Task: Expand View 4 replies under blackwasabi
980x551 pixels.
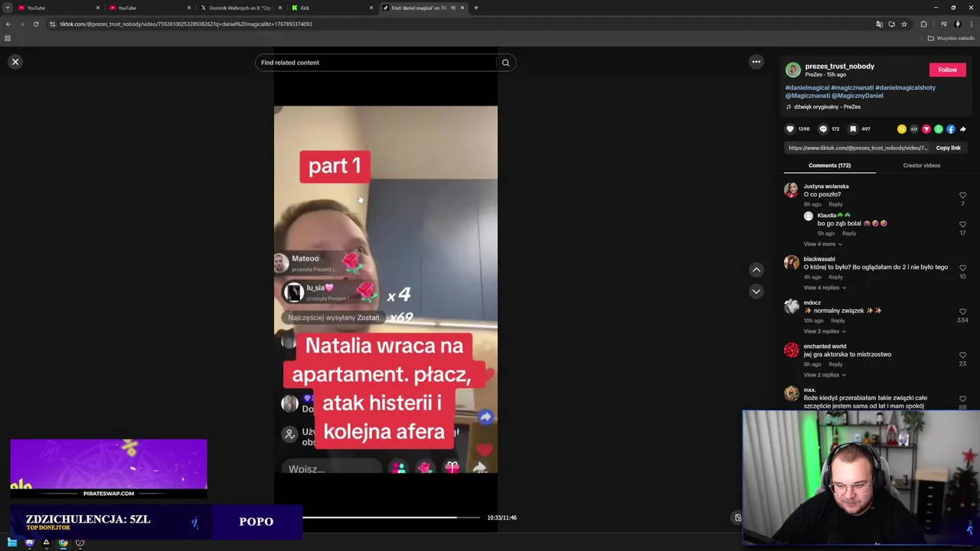Action: [825, 288]
